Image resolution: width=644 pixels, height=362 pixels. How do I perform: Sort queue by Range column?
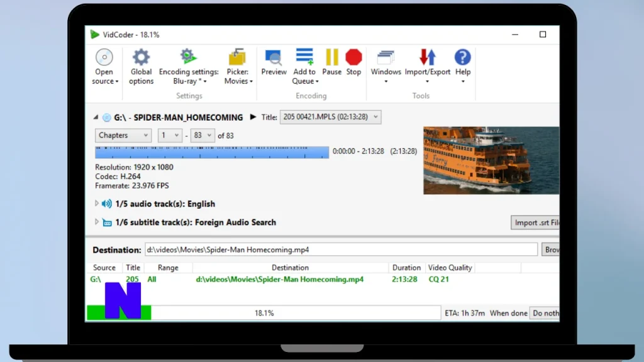(x=168, y=268)
